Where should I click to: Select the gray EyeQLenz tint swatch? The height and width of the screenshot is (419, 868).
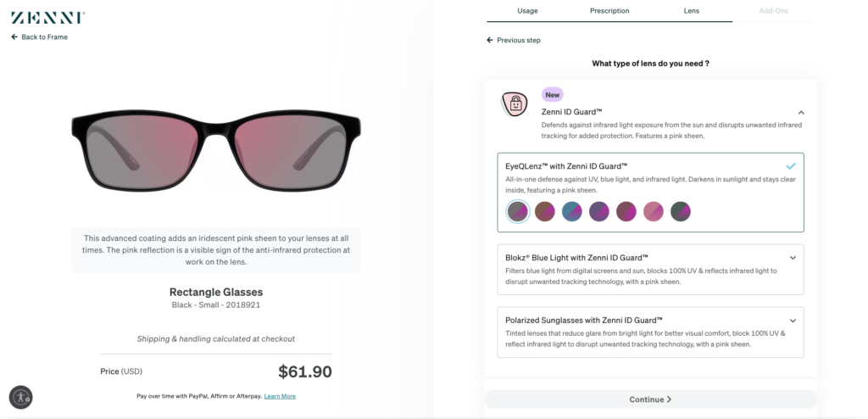pos(517,211)
